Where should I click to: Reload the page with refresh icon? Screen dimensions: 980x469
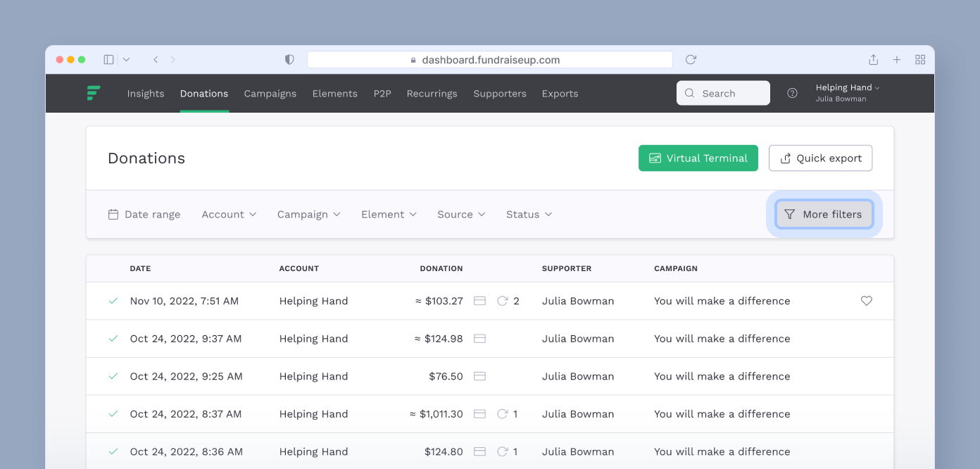click(x=691, y=60)
